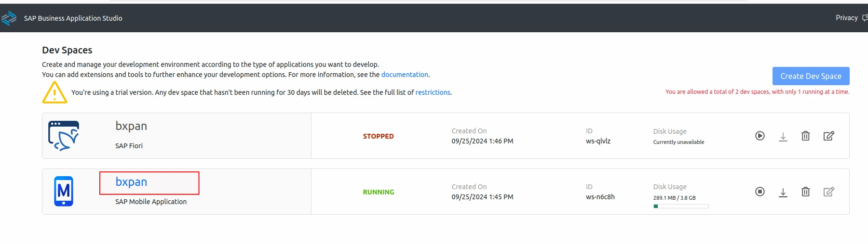Click the feedback icon next to Privacy

click(x=865, y=18)
